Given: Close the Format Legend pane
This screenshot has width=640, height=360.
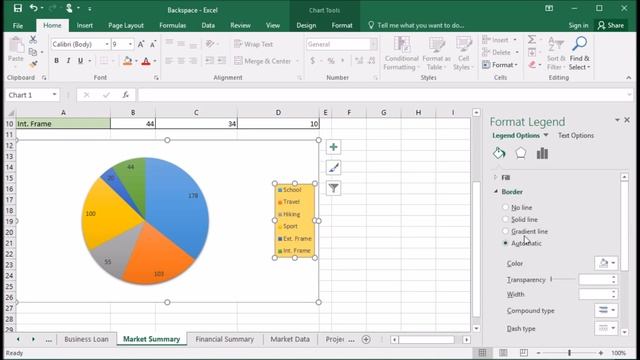Looking at the screenshot, I should (x=627, y=120).
